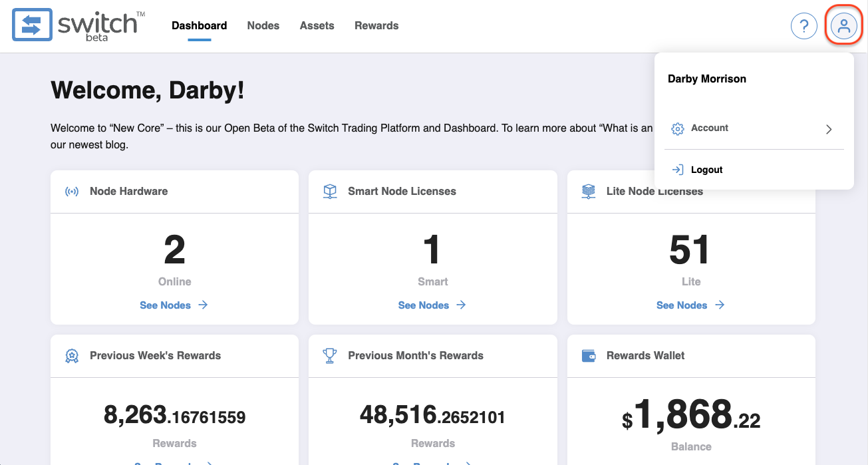Click the Lite Node Licenses stack icon

tap(588, 192)
